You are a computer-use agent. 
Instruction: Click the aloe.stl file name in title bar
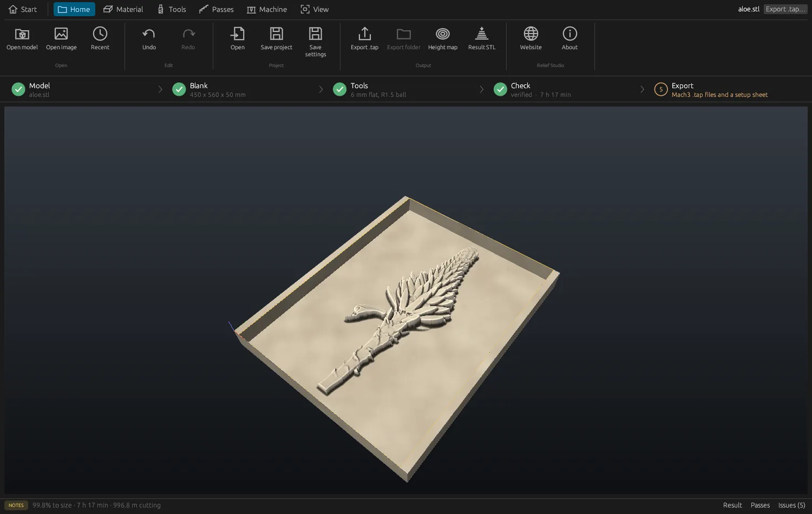tap(749, 9)
